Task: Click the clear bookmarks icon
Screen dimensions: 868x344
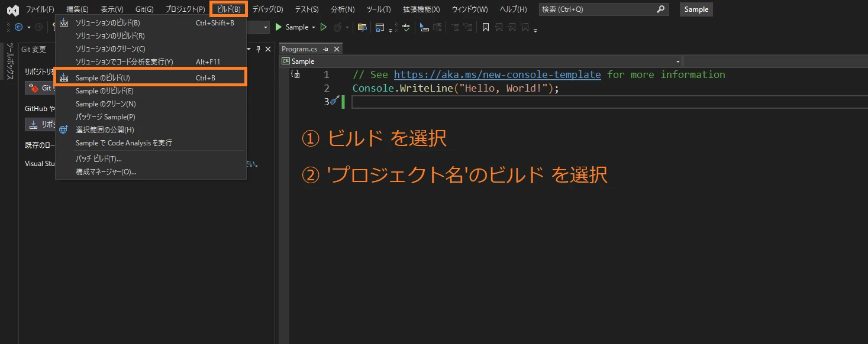Action: [x=525, y=27]
